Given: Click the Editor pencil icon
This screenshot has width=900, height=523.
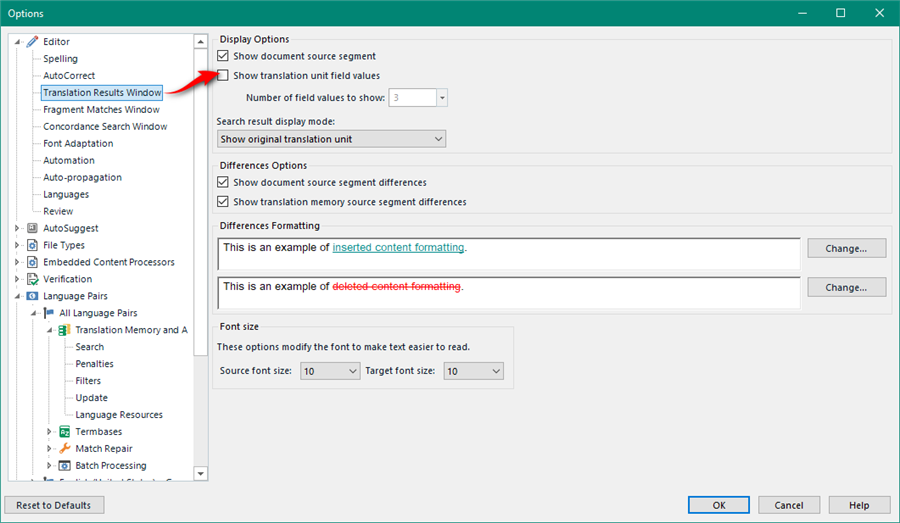Looking at the screenshot, I should click(32, 41).
